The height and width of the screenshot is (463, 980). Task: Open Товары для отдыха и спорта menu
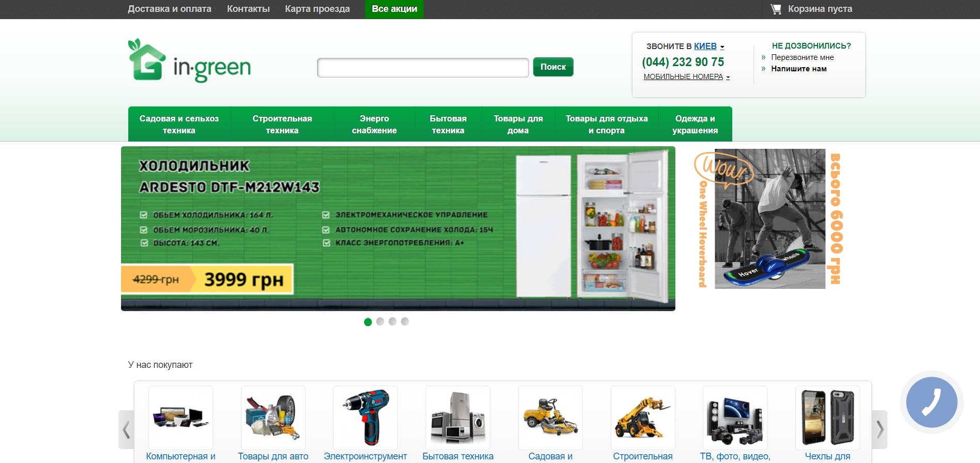(x=607, y=124)
